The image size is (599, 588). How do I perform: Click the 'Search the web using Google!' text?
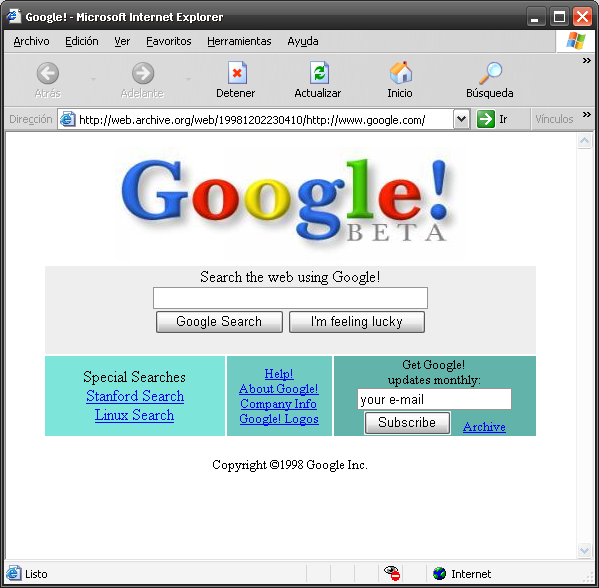click(x=290, y=277)
